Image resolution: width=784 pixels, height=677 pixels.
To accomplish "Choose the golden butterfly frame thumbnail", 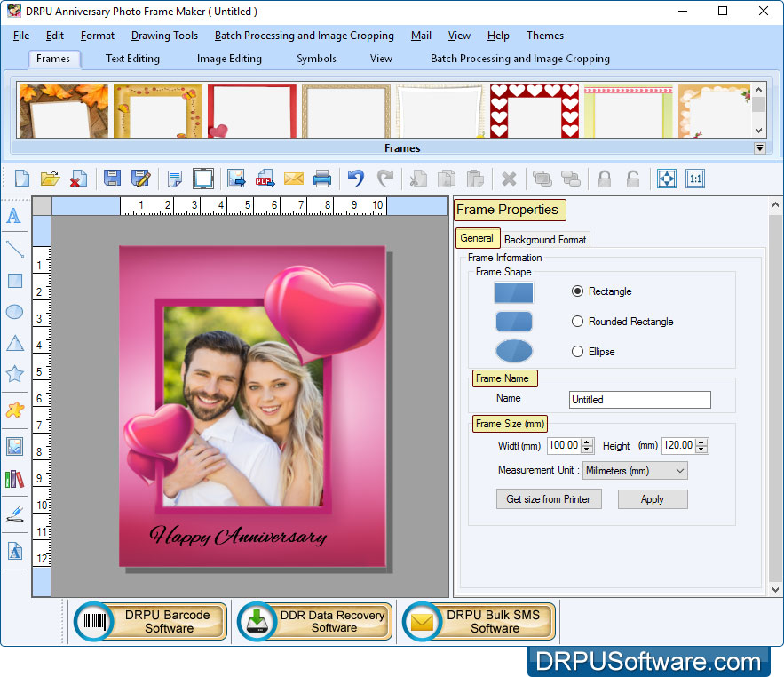I will [157, 110].
